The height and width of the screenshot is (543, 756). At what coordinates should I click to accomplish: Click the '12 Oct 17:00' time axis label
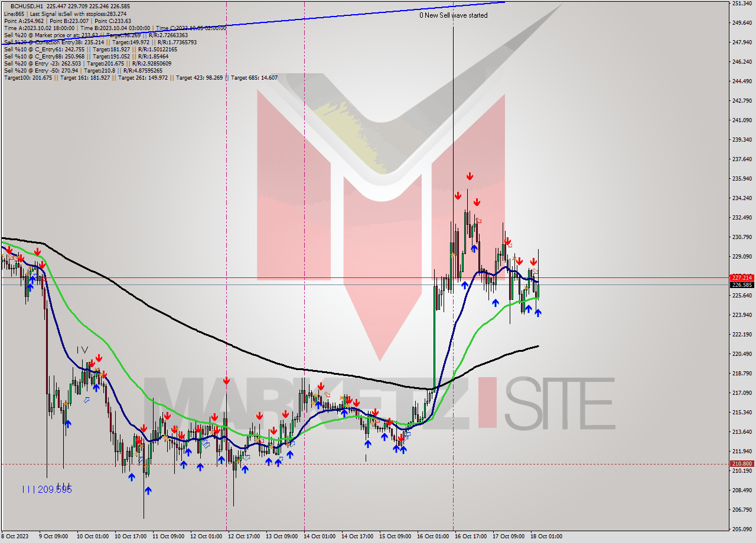point(243,537)
